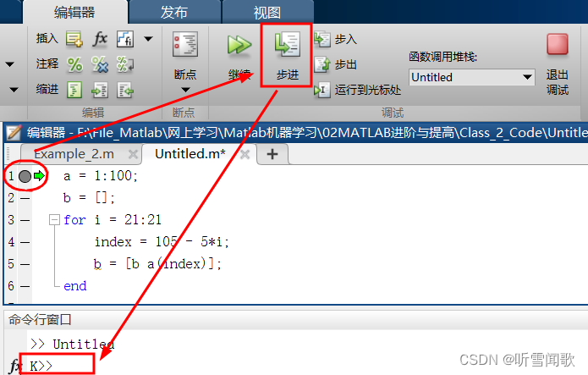
Task: Switch to the Example_2.m file tab
Action: [74, 154]
